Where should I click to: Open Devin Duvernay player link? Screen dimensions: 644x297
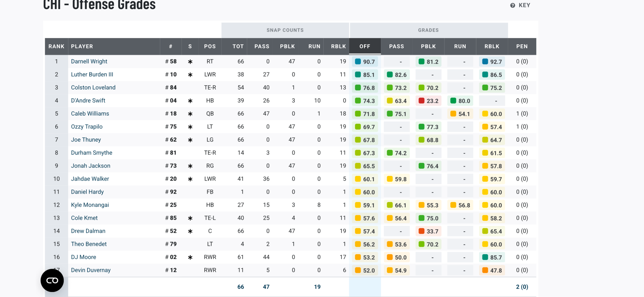click(91, 270)
